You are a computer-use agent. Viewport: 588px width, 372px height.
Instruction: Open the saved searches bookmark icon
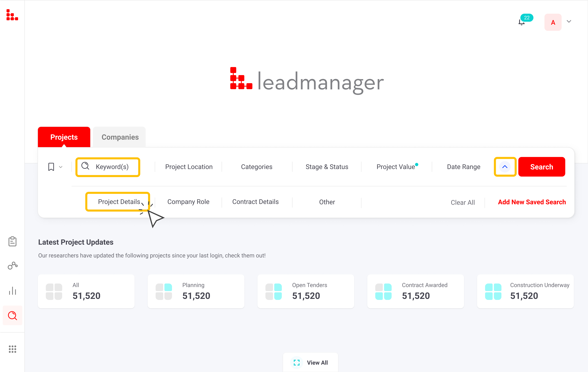click(51, 167)
